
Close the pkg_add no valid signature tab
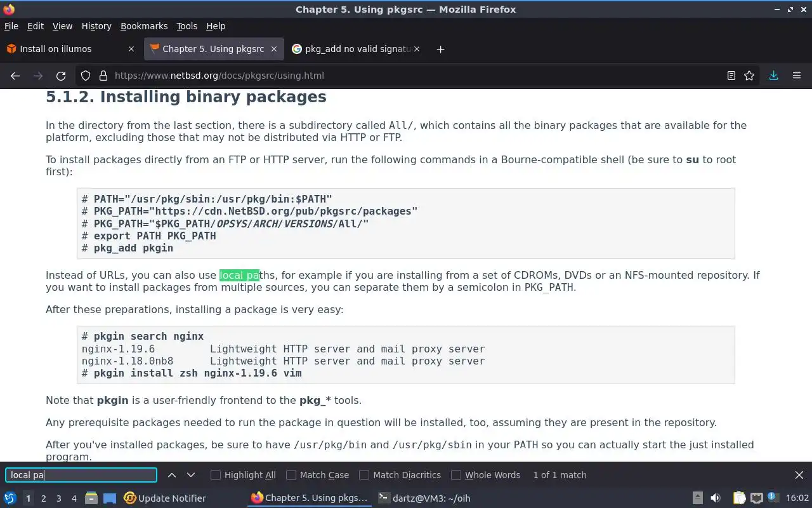(417, 49)
